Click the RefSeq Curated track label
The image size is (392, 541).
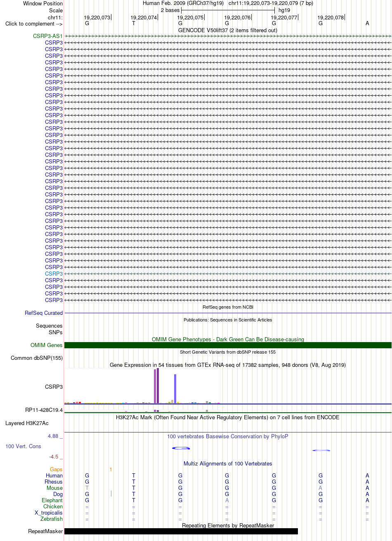[44, 313]
